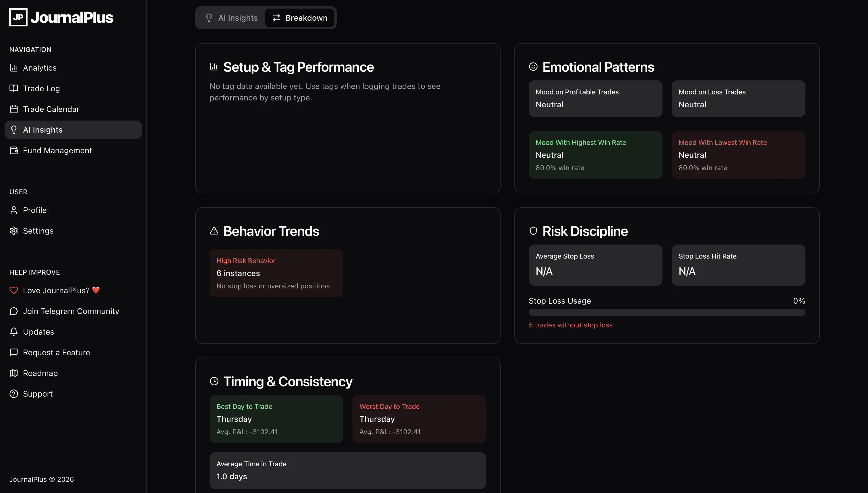
Task: Select the AI Insights lightbulb icon
Action: (x=13, y=130)
